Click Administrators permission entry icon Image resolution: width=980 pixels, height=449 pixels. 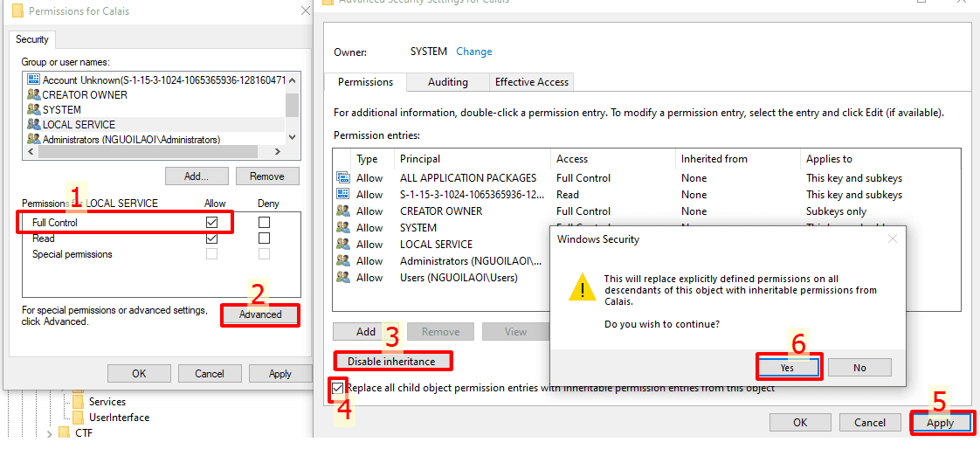342,261
